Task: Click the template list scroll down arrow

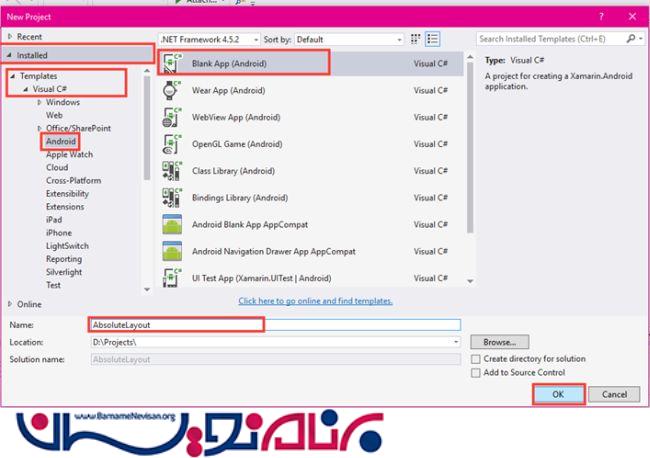Action: point(470,281)
